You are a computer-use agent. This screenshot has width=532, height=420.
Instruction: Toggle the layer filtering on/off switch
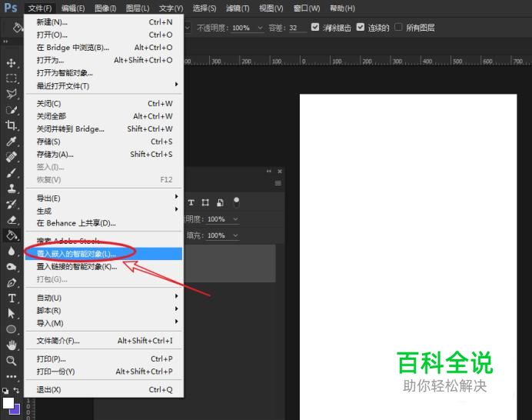coord(237,202)
